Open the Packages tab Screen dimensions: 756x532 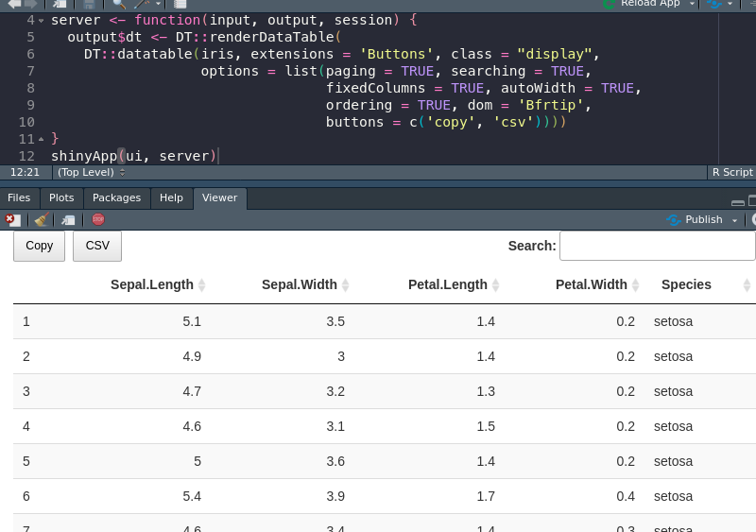pos(116,197)
